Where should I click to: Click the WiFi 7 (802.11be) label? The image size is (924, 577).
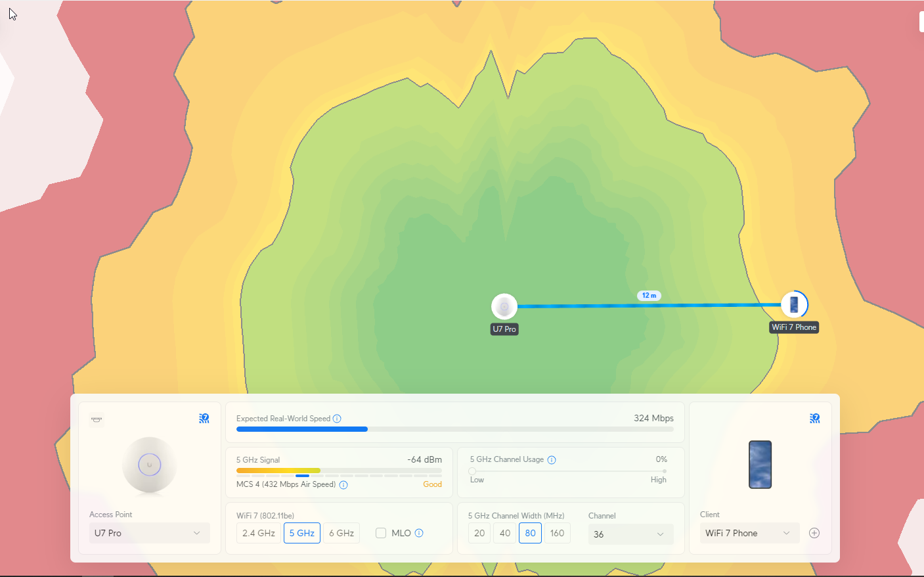pos(265,516)
